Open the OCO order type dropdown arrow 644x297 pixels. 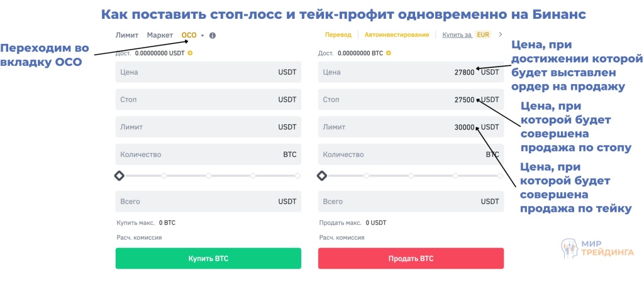tap(203, 35)
